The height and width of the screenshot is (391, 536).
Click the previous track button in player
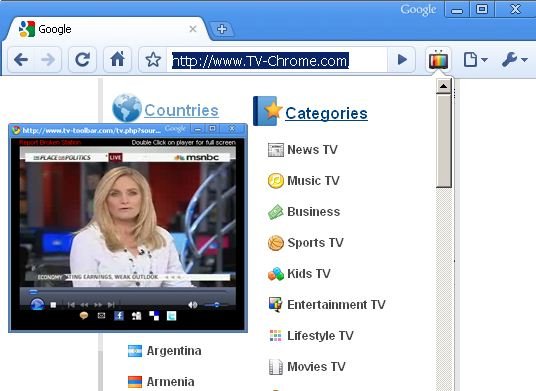71,305
